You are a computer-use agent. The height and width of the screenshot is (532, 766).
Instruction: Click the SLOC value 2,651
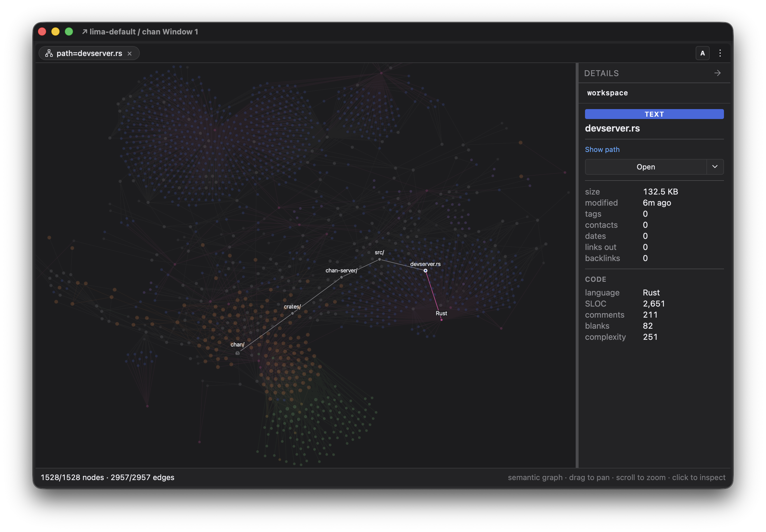(654, 304)
